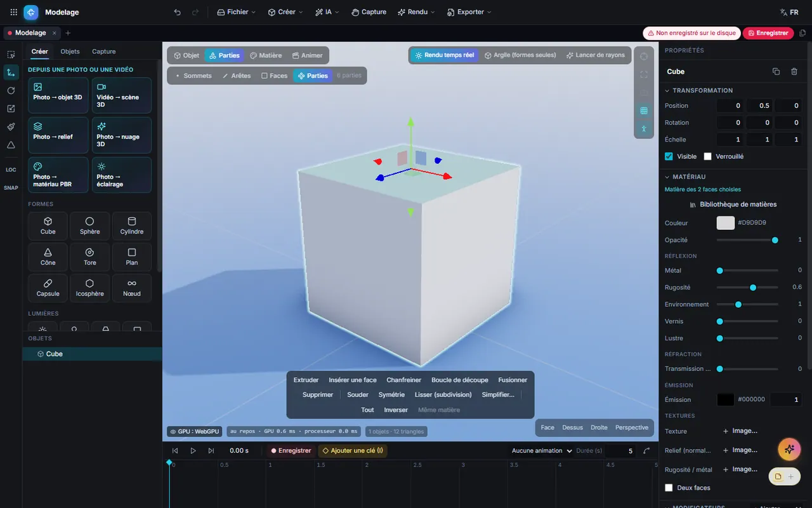Duplicate the Cube with the copy icon

[776, 72]
